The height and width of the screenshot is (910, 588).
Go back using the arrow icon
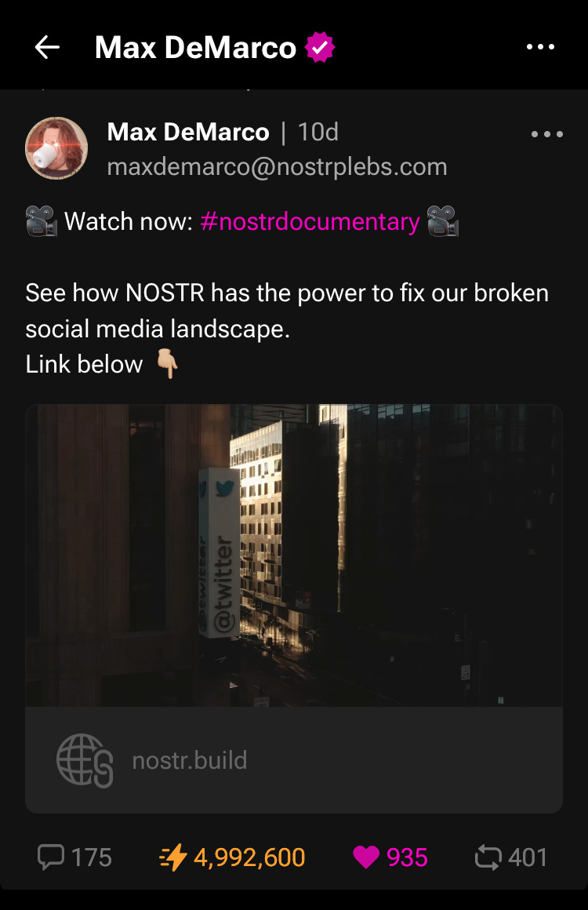click(47, 47)
